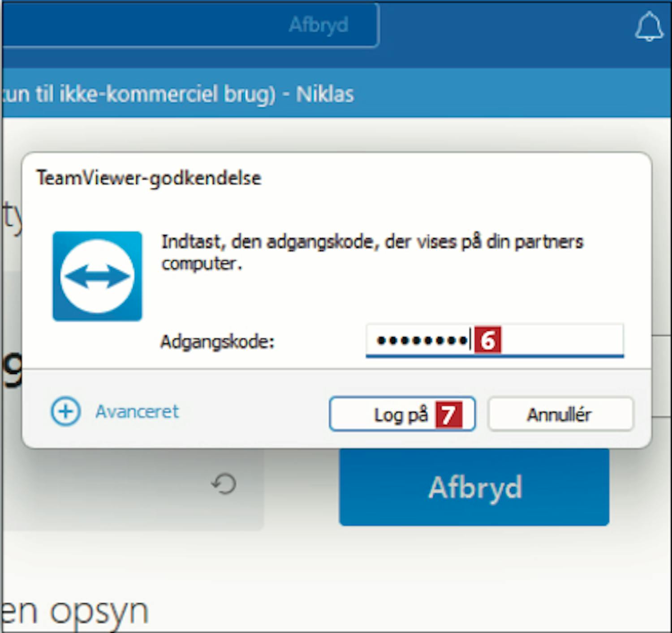672x633 pixels.
Task: Click the Afbryd button in the top bar
Action: pyautogui.click(x=319, y=25)
